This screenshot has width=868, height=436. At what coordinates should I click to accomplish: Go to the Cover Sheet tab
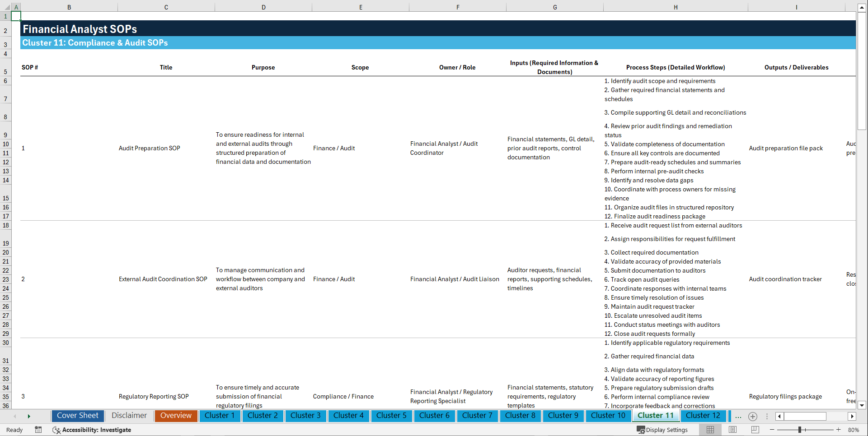pos(77,416)
